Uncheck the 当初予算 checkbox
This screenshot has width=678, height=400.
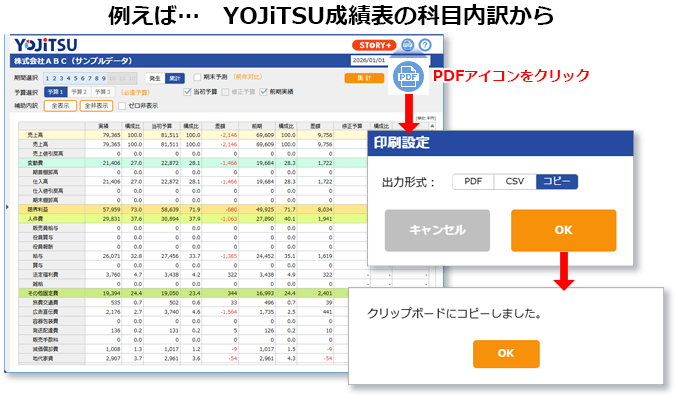[187, 92]
